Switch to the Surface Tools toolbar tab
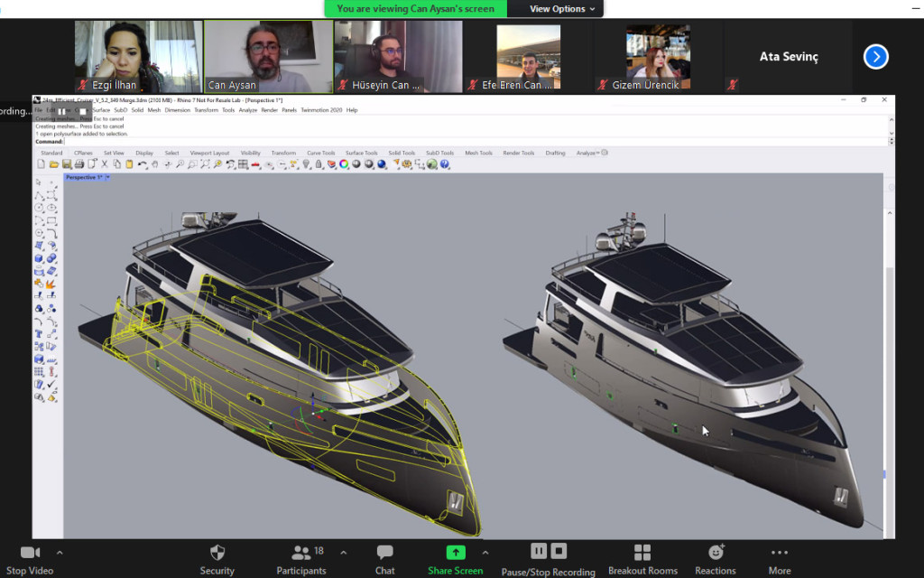Screen dimensions: 924x578 click(361, 153)
